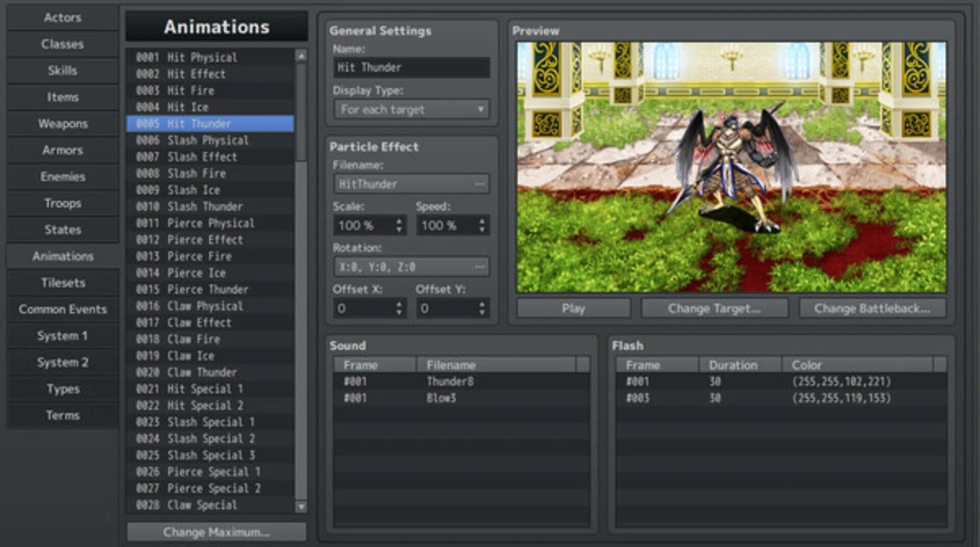980x547 pixels.
Task: Click the Change Maximum button
Action: pyautogui.click(x=216, y=532)
